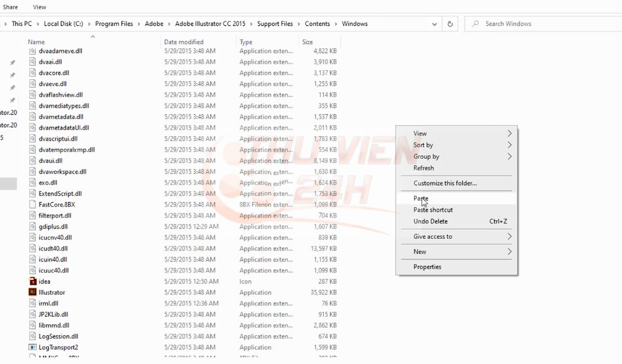Go to This PC in breadcrumb
This screenshot has width=622, height=364.
[x=22, y=24]
